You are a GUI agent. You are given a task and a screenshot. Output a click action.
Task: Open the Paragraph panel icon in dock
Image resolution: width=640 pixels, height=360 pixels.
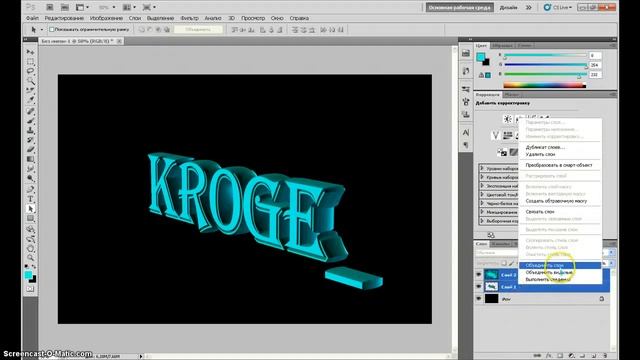pyautogui.click(x=466, y=145)
